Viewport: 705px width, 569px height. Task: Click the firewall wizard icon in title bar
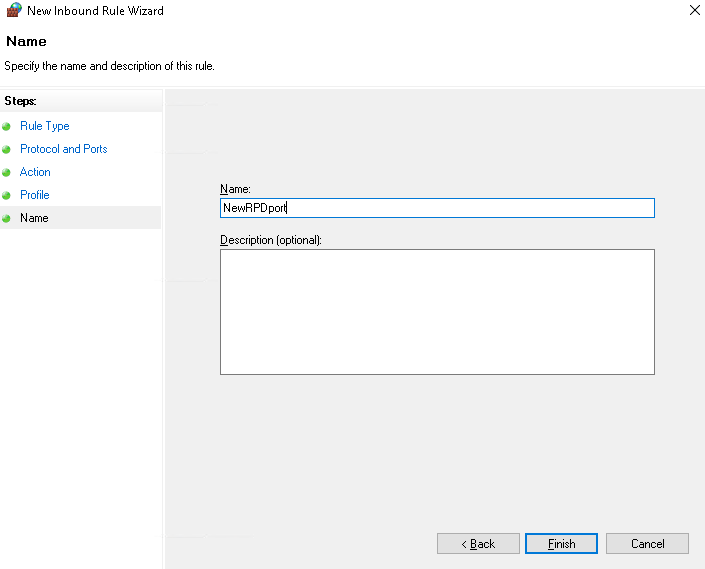[14, 11]
